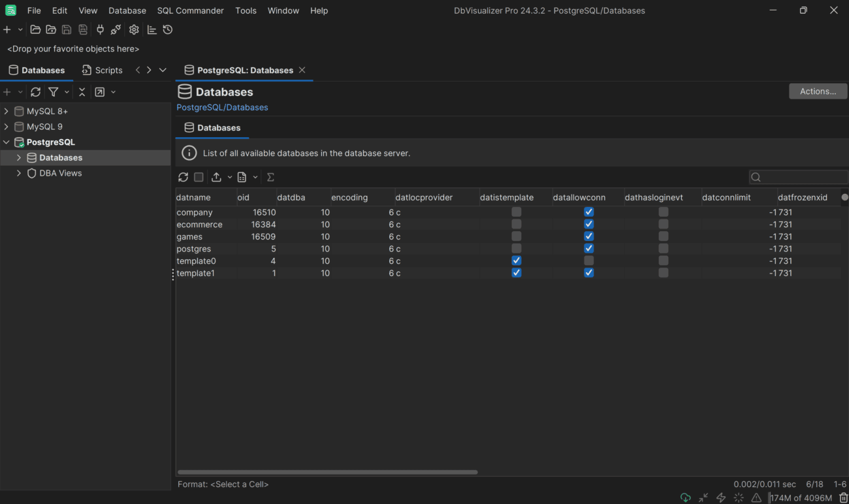The height and width of the screenshot is (504, 849).
Task: Click the Driver Manager plug icon
Action: pyautogui.click(x=100, y=29)
